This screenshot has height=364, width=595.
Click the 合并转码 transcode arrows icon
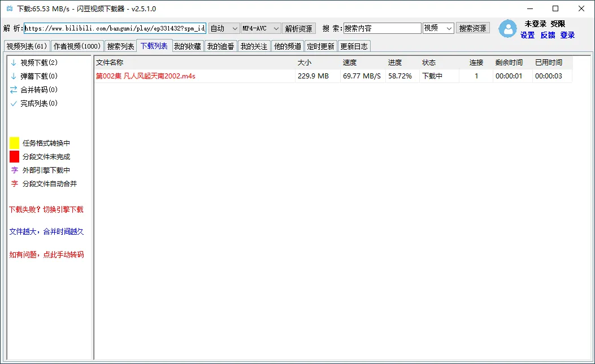[x=12, y=89]
